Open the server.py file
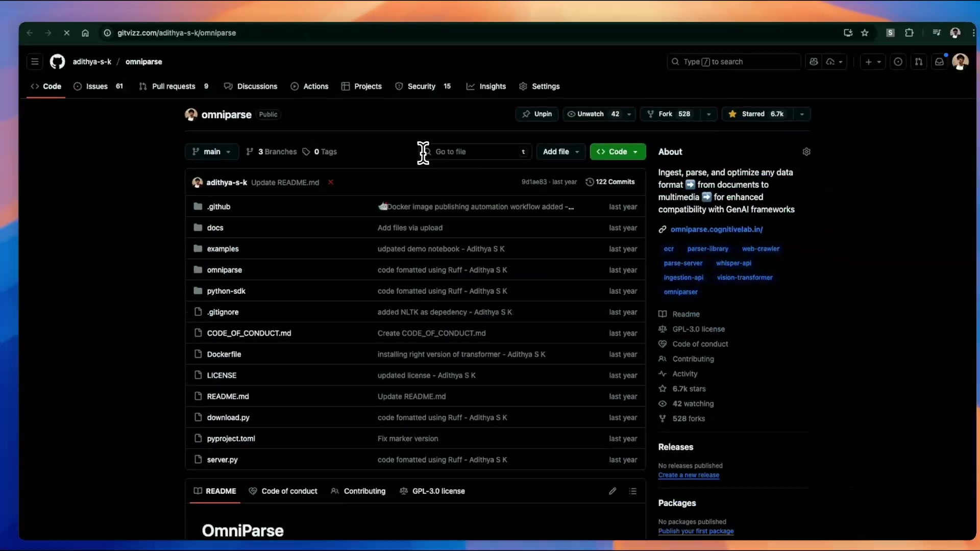Image resolution: width=980 pixels, height=551 pixels. pos(223,460)
